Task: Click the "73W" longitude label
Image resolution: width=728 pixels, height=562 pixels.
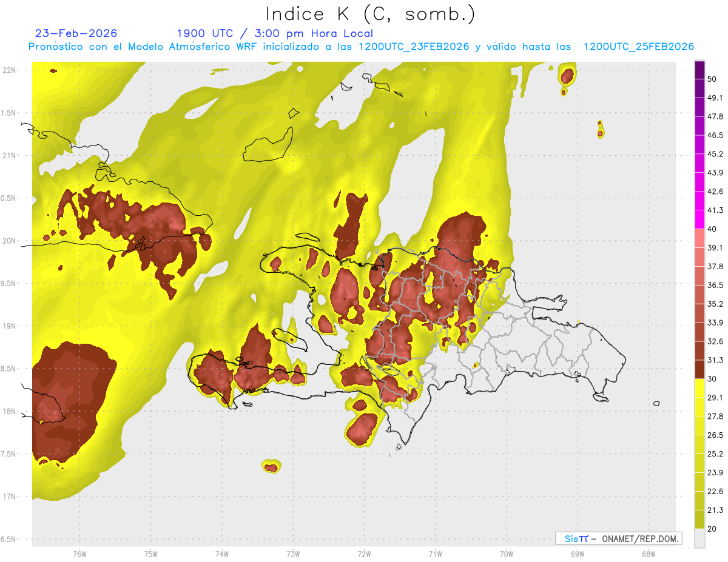Action: click(293, 554)
